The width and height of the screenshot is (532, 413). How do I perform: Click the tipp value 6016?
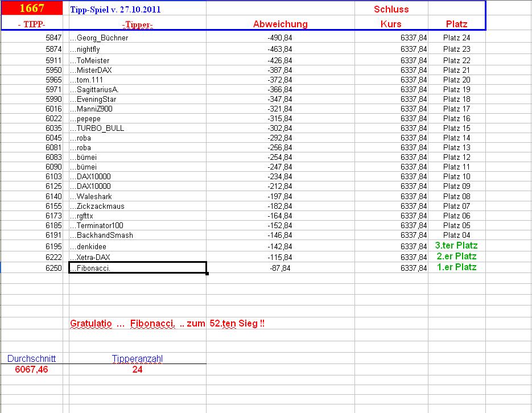point(32,109)
